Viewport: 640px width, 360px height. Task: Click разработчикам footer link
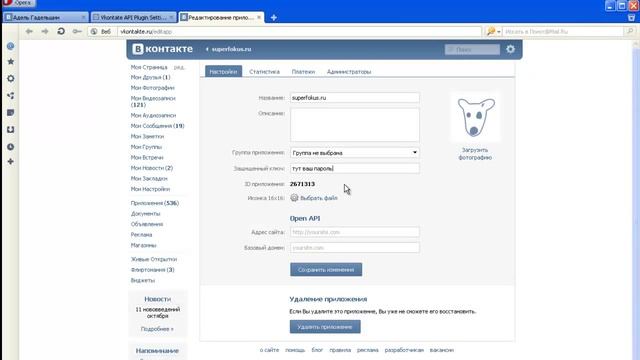point(404,350)
